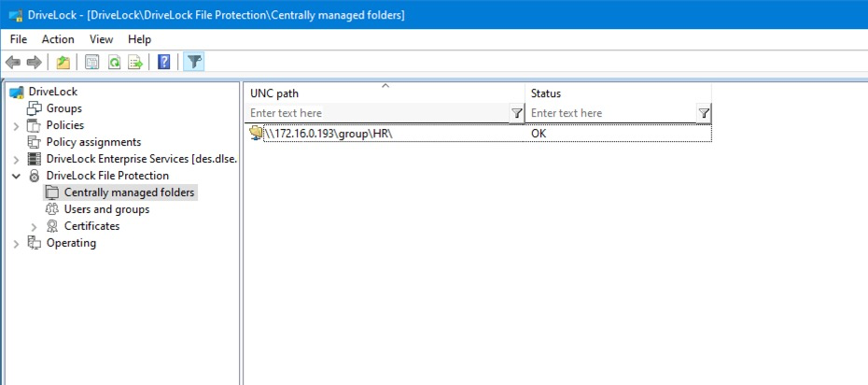This screenshot has width=868, height=385.
Task: Collapse the DriveLock File Protection node
Action: click(16, 176)
